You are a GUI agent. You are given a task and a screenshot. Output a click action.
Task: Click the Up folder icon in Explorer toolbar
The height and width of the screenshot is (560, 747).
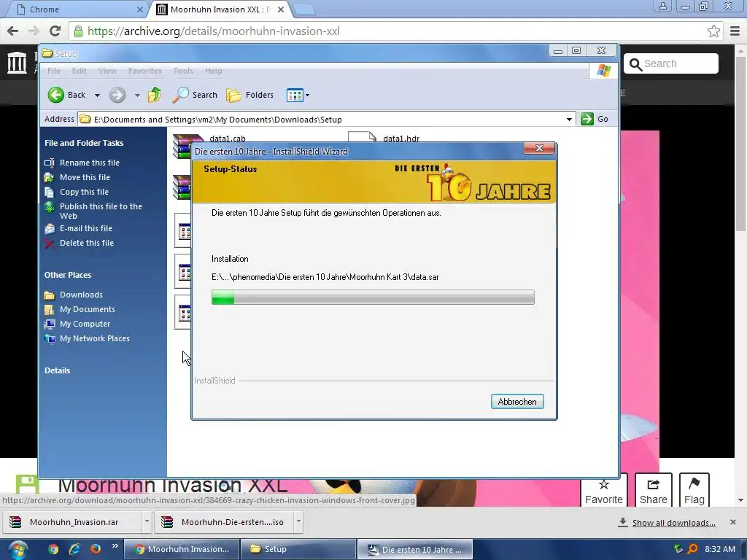click(x=155, y=95)
